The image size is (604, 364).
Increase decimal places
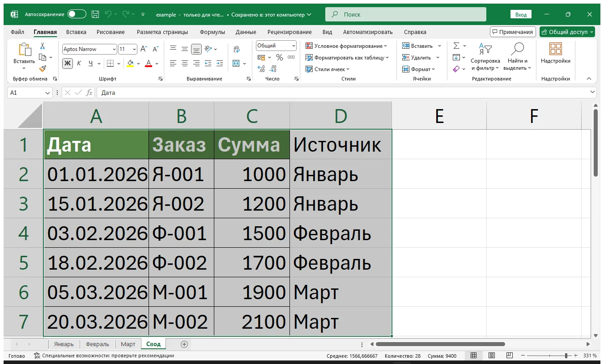262,69
